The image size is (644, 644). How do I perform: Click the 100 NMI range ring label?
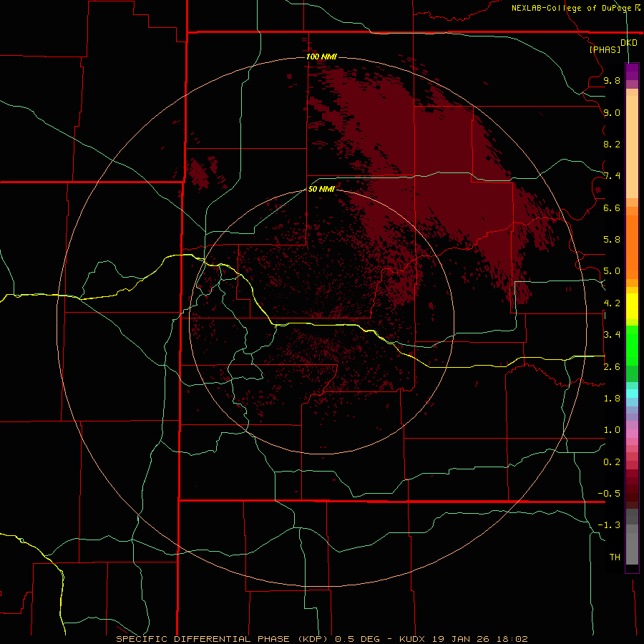(x=321, y=57)
